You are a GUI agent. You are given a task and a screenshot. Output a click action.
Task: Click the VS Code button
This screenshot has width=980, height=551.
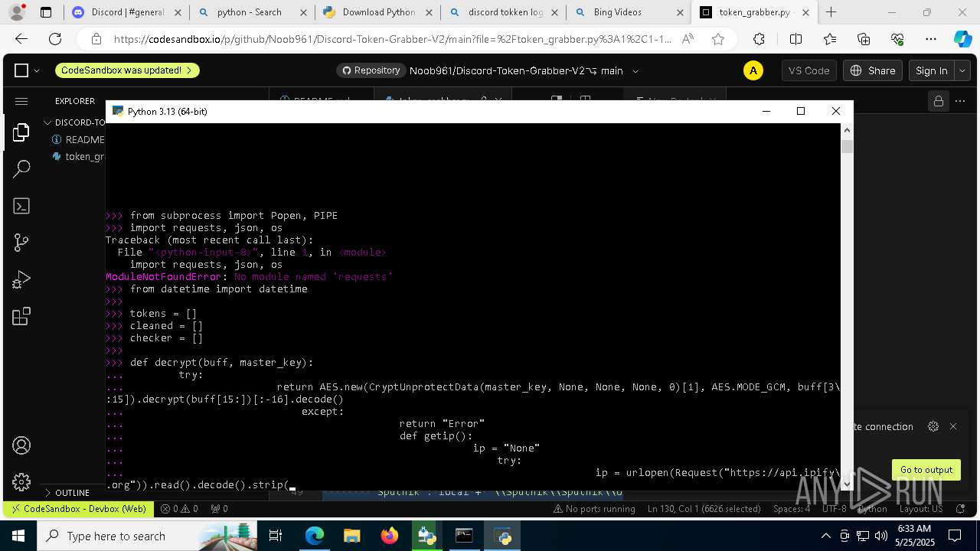pyautogui.click(x=808, y=70)
